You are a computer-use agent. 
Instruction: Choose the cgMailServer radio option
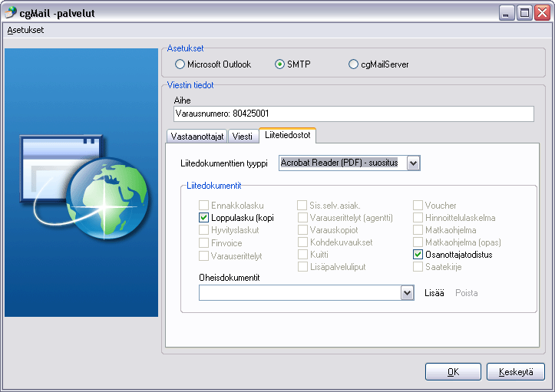(x=353, y=64)
